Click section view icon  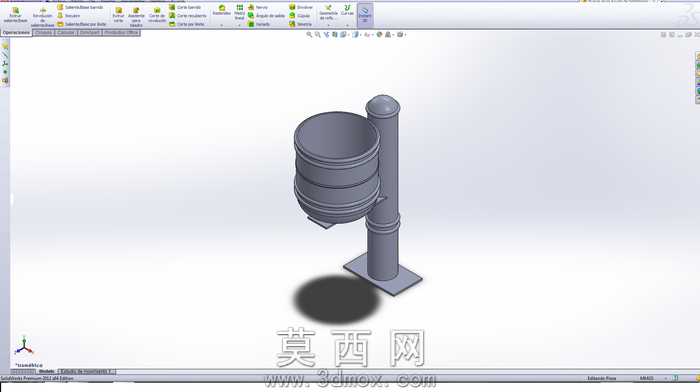pyautogui.click(x=334, y=34)
